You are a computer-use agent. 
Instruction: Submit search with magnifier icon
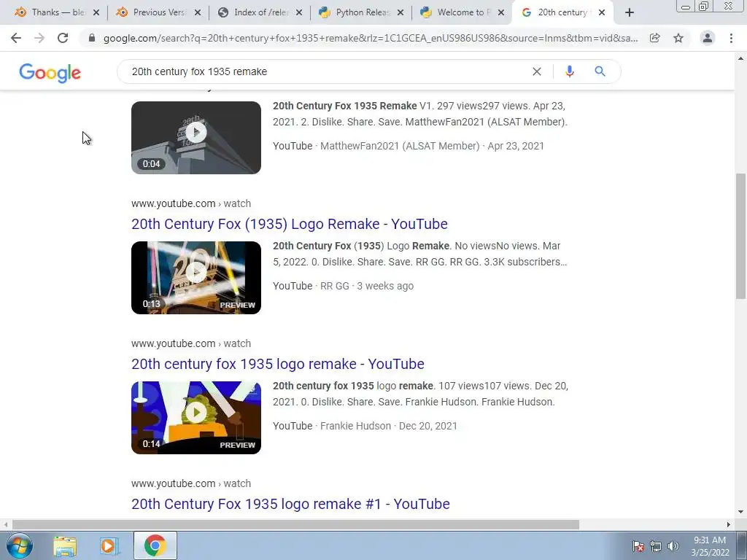pos(600,71)
